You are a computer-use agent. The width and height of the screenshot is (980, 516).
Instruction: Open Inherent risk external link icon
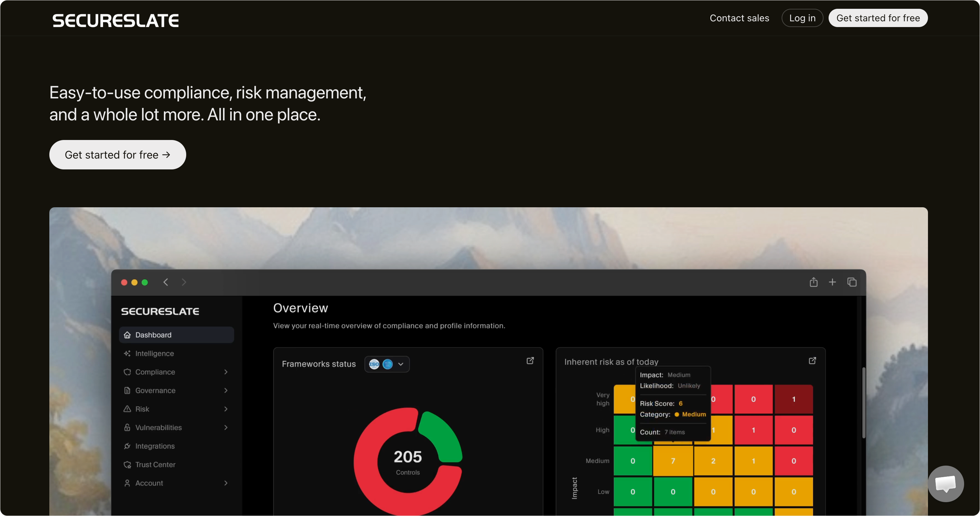pyautogui.click(x=812, y=360)
